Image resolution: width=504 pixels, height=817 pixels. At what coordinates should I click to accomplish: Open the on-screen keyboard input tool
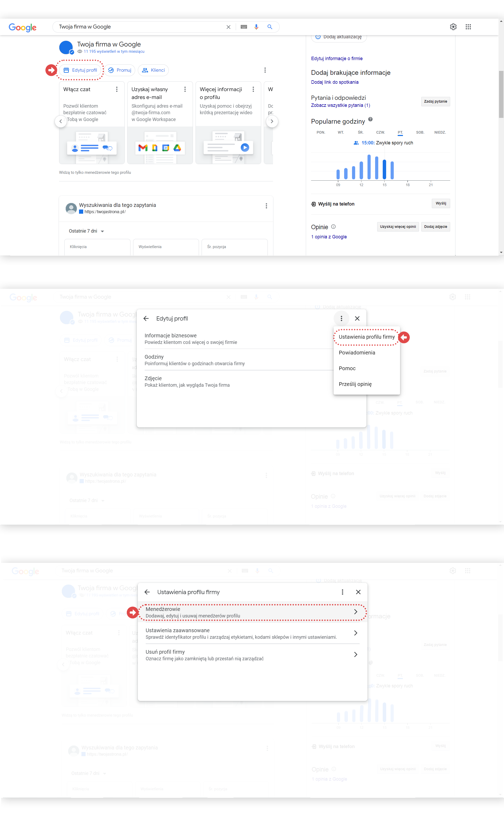coord(244,27)
